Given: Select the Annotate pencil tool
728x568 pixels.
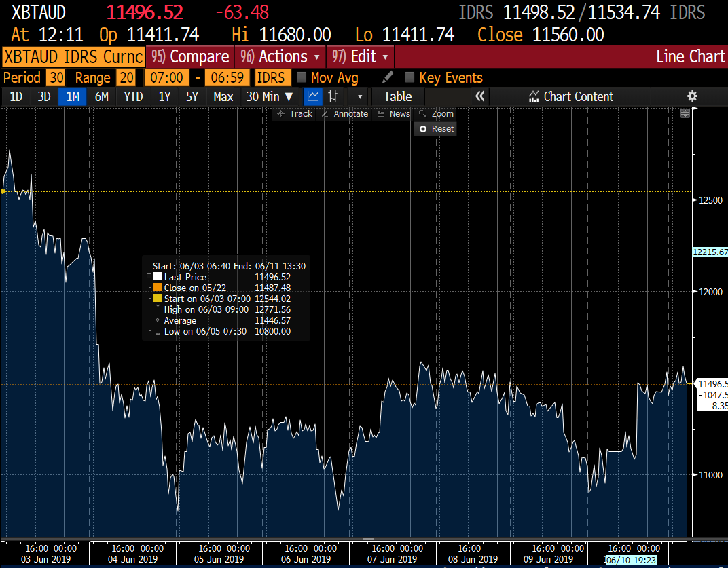Looking at the screenshot, I should pos(344,113).
